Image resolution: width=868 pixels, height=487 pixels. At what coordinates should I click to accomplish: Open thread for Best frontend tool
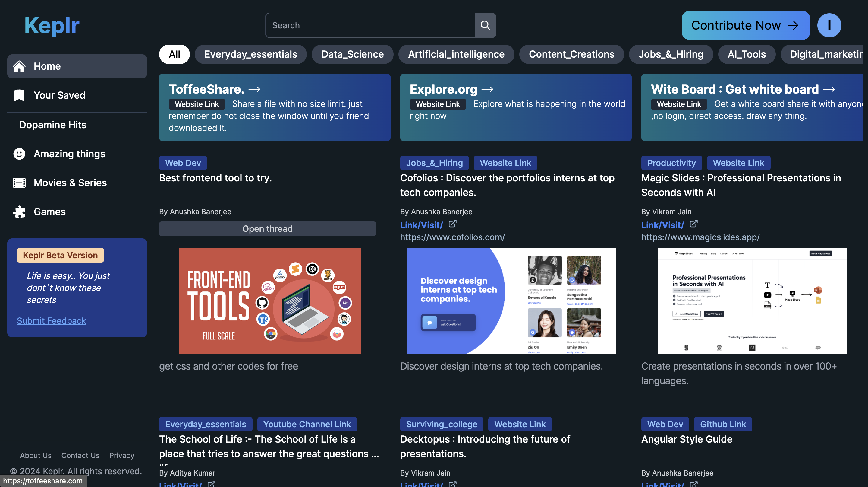[x=267, y=229]
